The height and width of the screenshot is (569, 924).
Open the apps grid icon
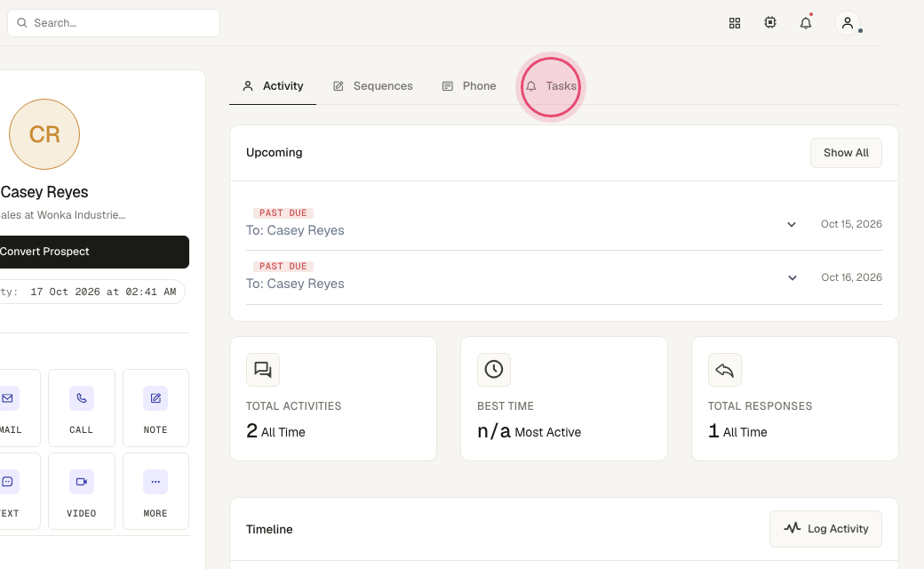pyautogui.click(x=734, y=23)
